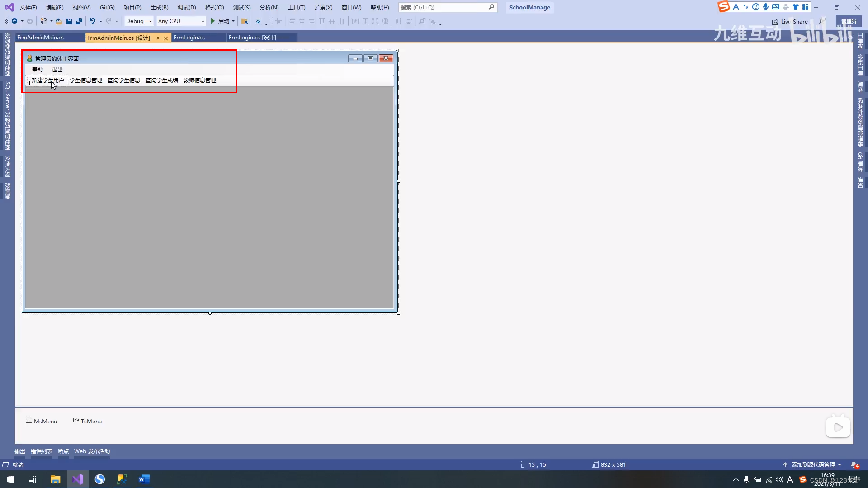The height and width of the screenshot is (488, 868).
Task: Click 学生信息管理 toolstrip button
Action: [86, 81]
